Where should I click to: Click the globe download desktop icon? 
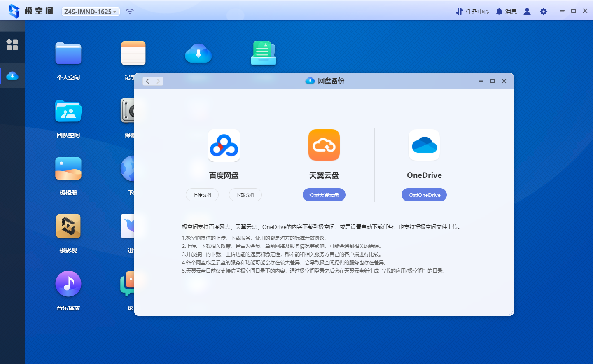pos(128,168)
